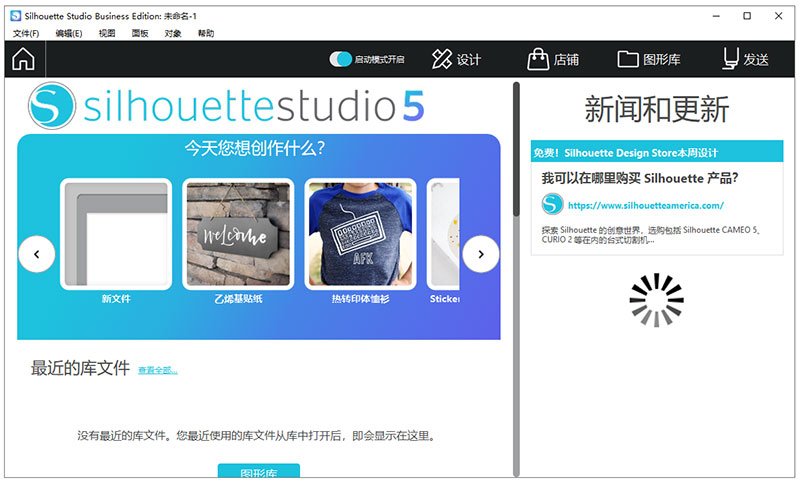The image size is (800, 482).
Task: Click the Silhouette Design Store本周设计 banner
Action: coord(657,152)
